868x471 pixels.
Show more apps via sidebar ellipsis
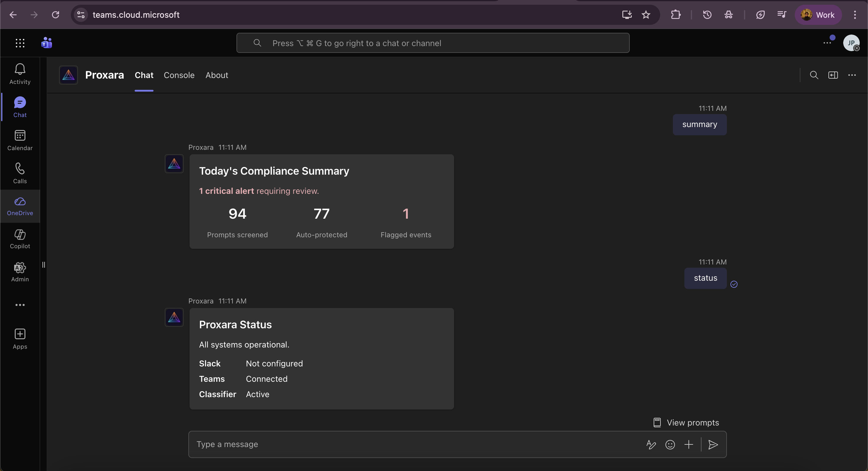[20, 305]
